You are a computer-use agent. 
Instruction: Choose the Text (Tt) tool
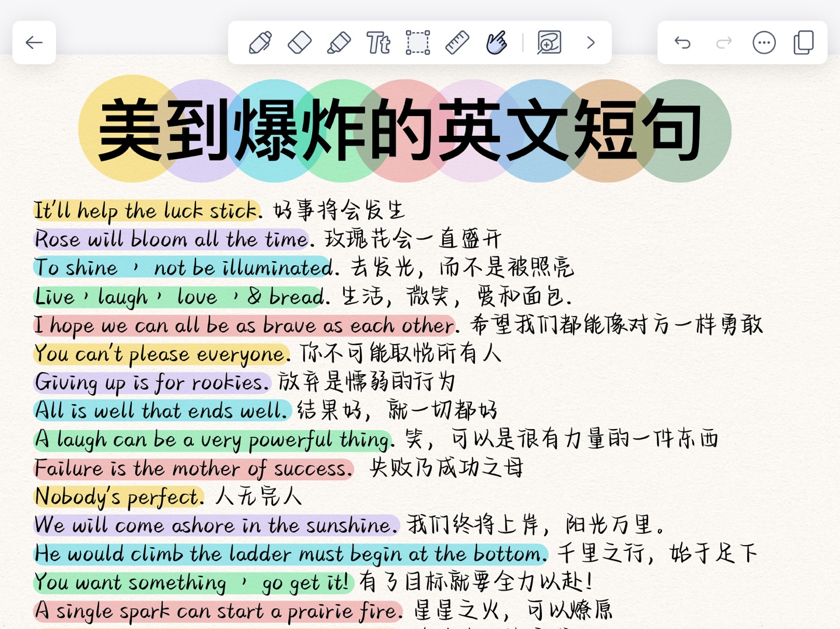click(x=378, y=43)
